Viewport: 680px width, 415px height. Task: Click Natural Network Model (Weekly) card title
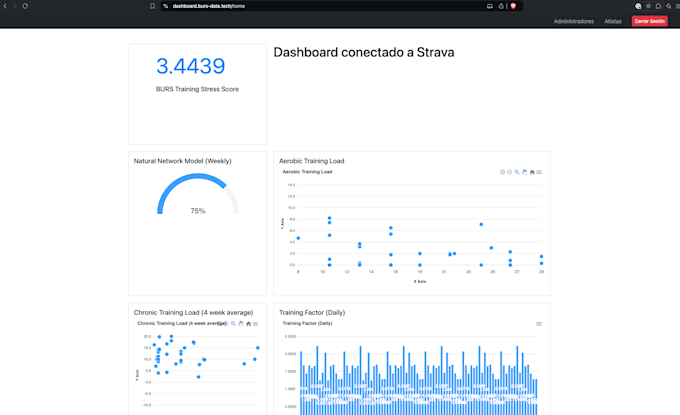coord(183,161)
